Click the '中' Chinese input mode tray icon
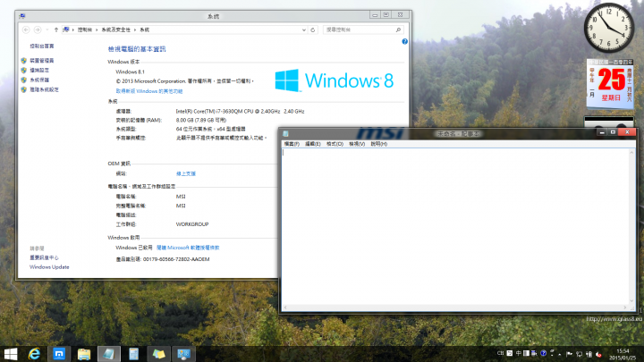This screenshot has height=362, width=644. 518,353
